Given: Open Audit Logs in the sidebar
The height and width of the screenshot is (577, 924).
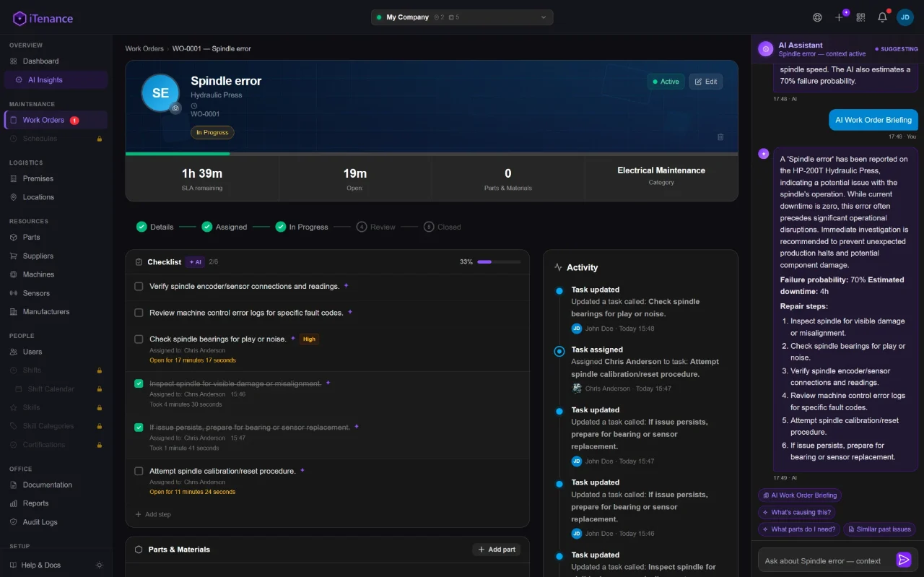Looking at the screenshot, I should pyautogui.click(x=56, y=522).
